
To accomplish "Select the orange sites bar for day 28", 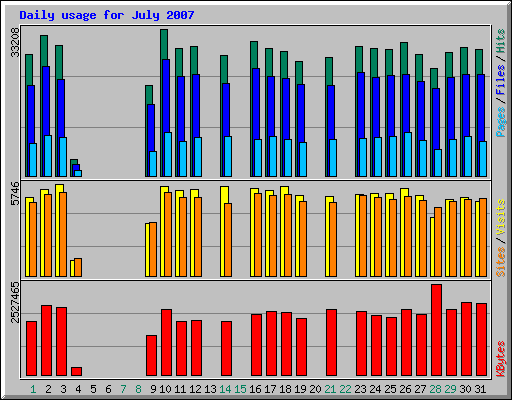I will pos(438,242).
